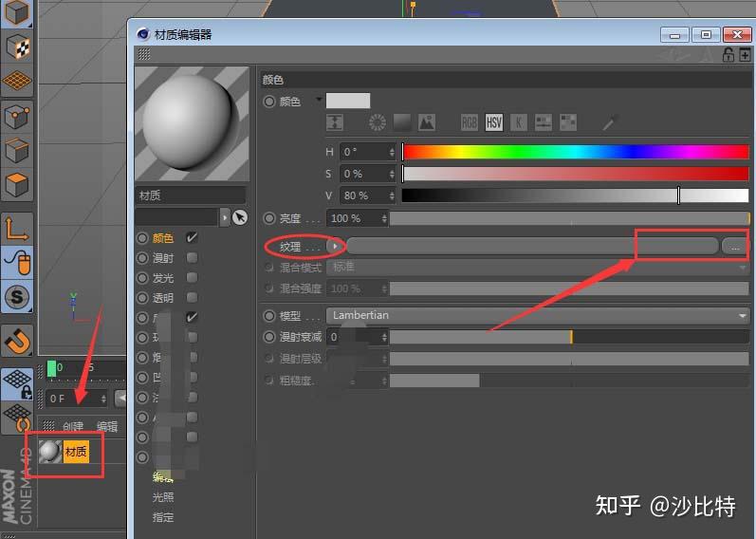The width and height of the screenshot is (756, 539).
Task: Enable the 漫射 channel checkbox
Action: pos(192,258)
